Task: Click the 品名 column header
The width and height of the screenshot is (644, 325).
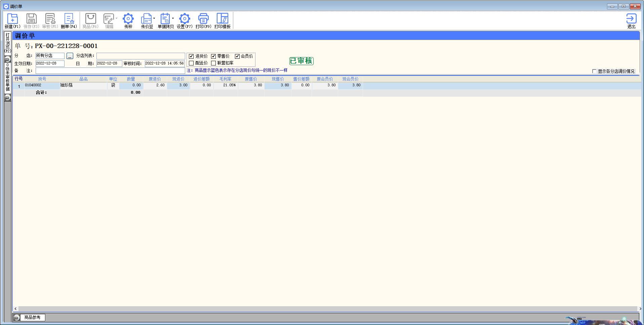Action: 83,79
